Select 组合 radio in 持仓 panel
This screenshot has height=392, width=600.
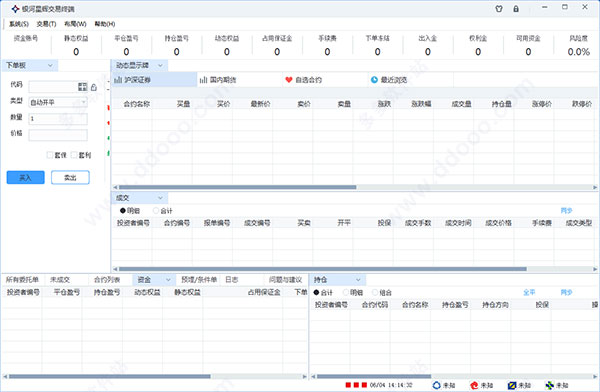point(375,292)
